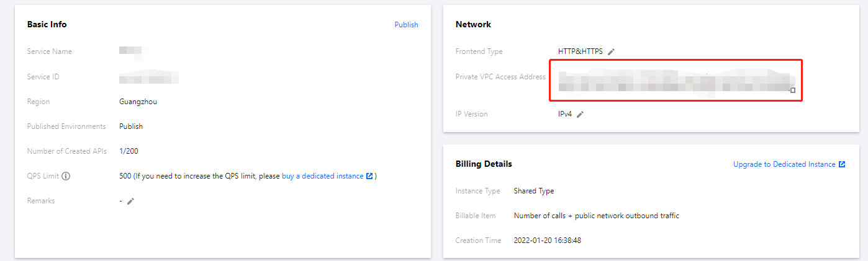
Task: Click the Shared Type instance value
Action: [x=533, y=191]
